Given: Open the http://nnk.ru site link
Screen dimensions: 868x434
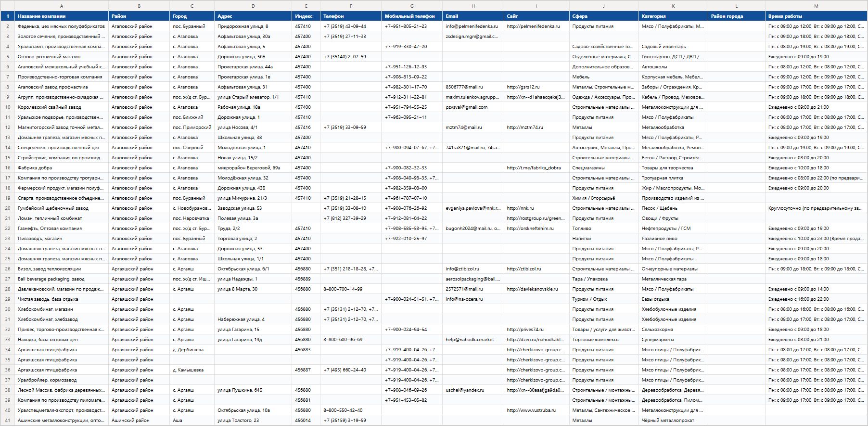Looking at the screenshot, I should coord(520,208).
